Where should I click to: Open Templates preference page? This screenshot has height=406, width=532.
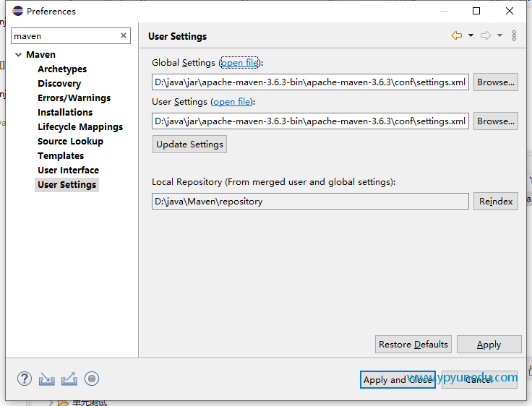pyautogui.click(x=61, y=156)
